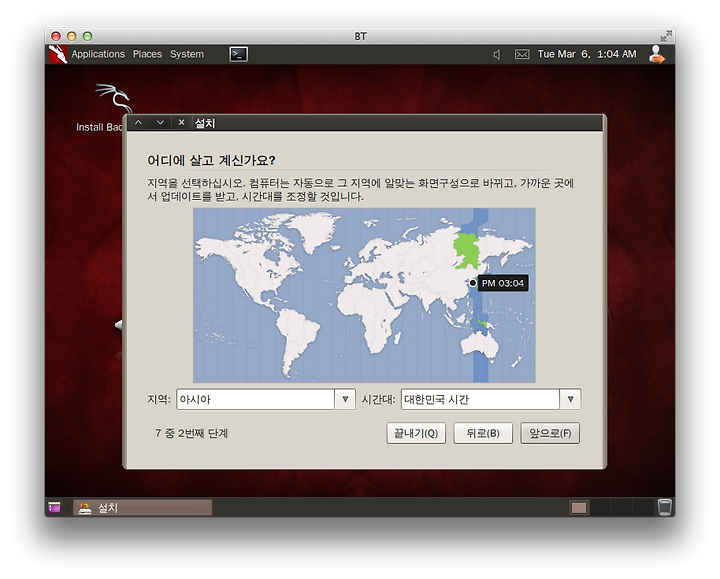720x579 pixels.
Task: Open the Applications menu
Action: [x=98, y=54]
